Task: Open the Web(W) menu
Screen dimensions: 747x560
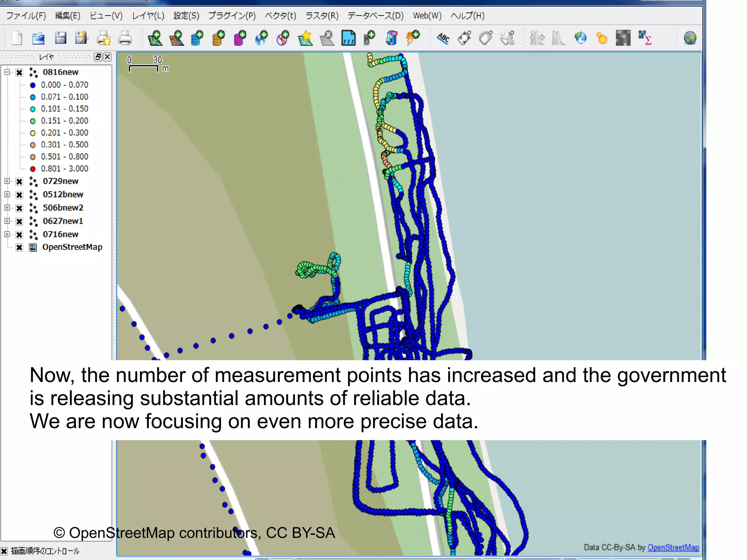Action: [427, 16]
